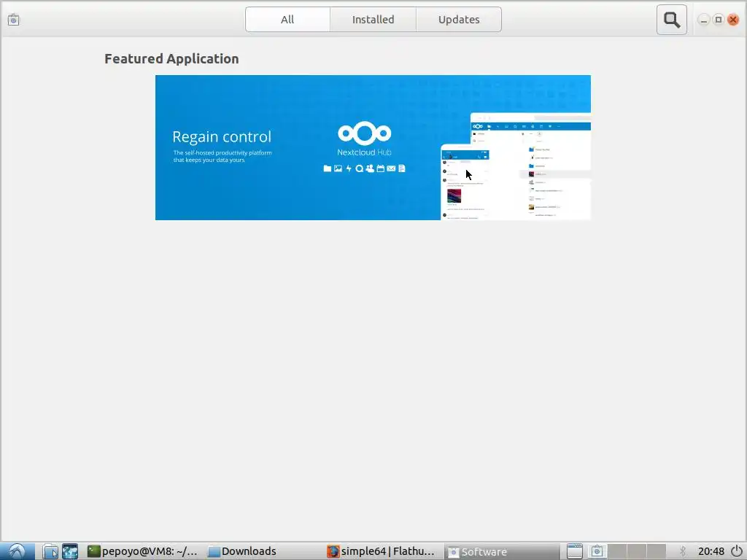Launch the web browser quick-launch icon
The height and width of the screenshot is (560, 747).
[x=70, y=551]
